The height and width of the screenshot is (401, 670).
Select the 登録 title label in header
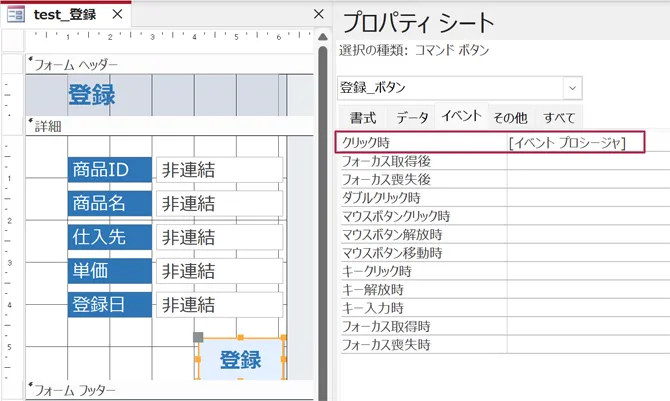pyautogui.click(x=91, y=95)
